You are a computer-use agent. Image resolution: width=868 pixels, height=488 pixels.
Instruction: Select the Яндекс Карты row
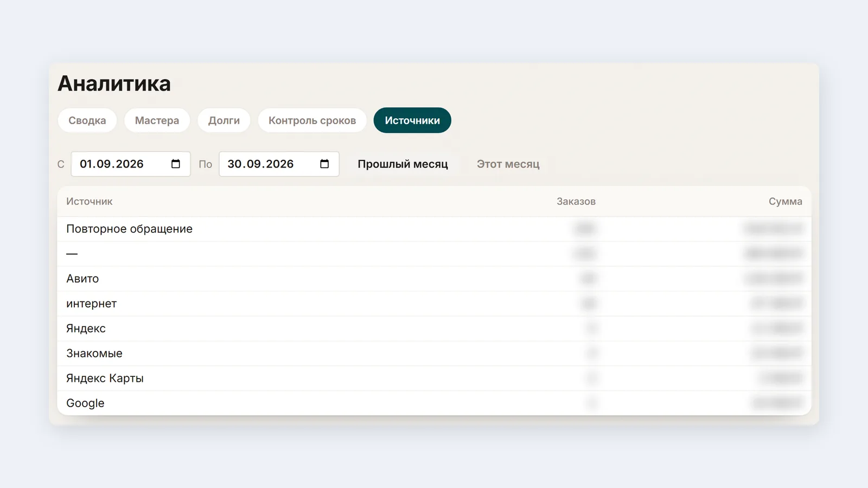[x=434, y=378]
